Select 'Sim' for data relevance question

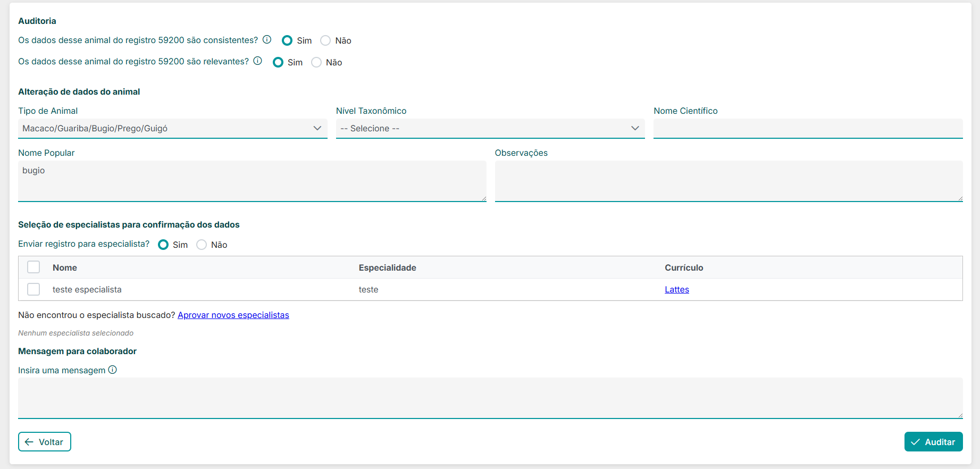(x=278, y=63)
